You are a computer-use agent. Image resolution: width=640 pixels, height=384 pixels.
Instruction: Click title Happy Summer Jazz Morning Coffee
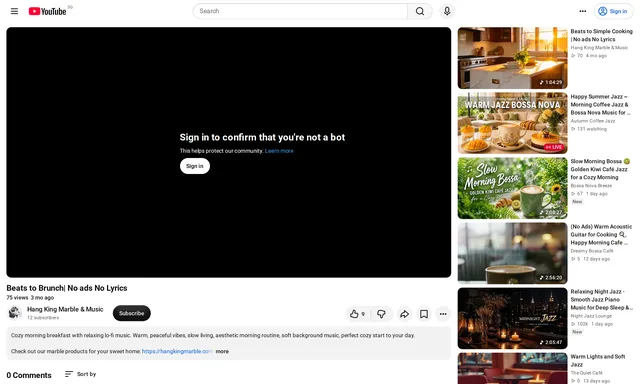point(600,104)
